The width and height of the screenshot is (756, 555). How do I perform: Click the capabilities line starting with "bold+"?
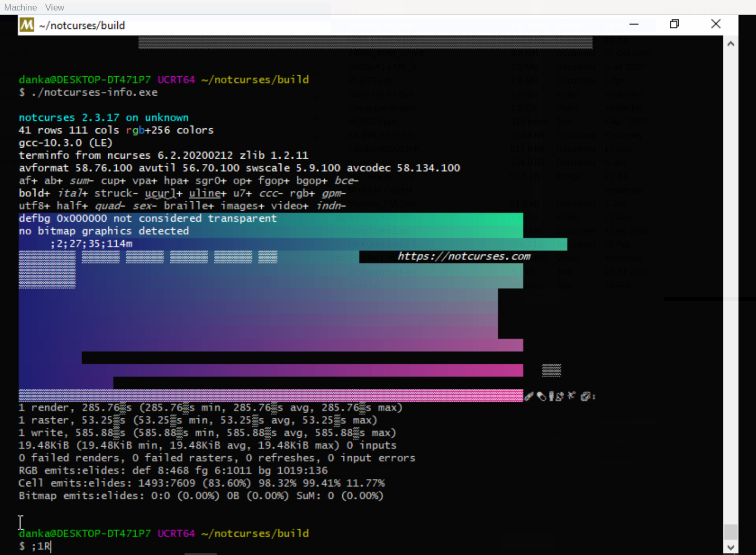(x=182, y=193)
